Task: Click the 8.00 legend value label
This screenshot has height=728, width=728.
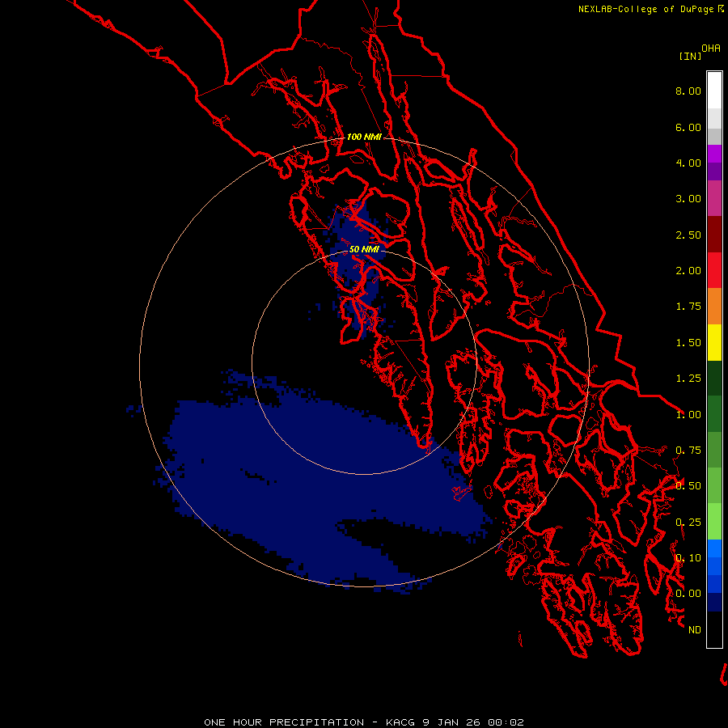Action: pyautogui.click(x=688, y=91)
